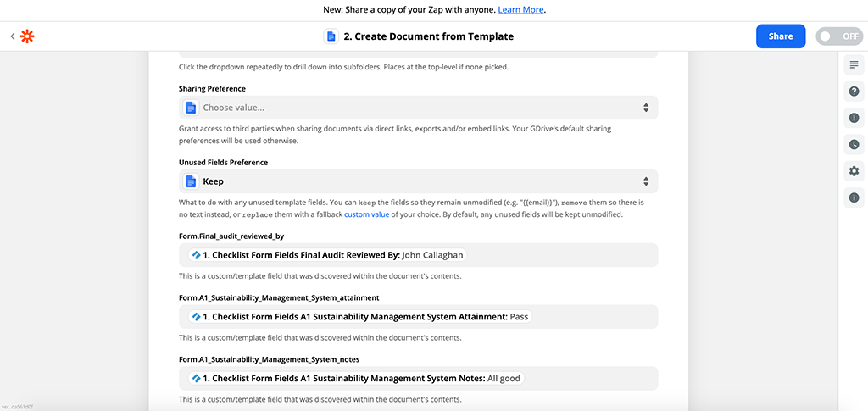
Task: Open the history clock icon in sidebar
Action: point(854,144)
